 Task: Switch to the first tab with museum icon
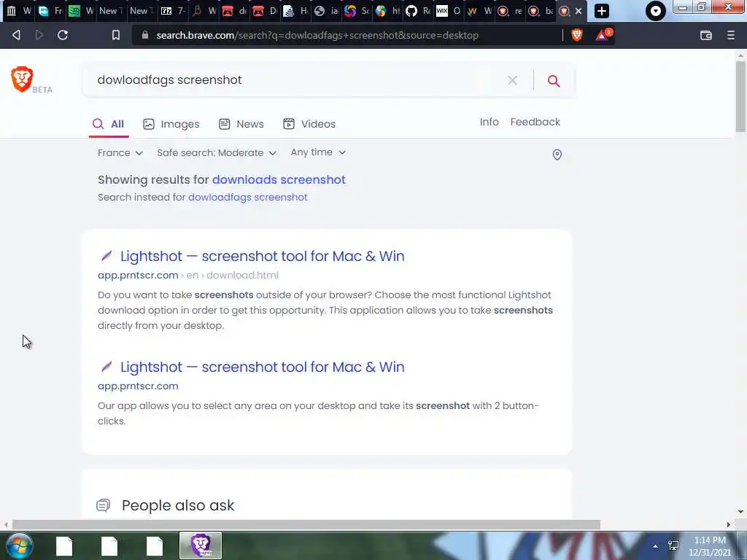(x=18, y=11)
